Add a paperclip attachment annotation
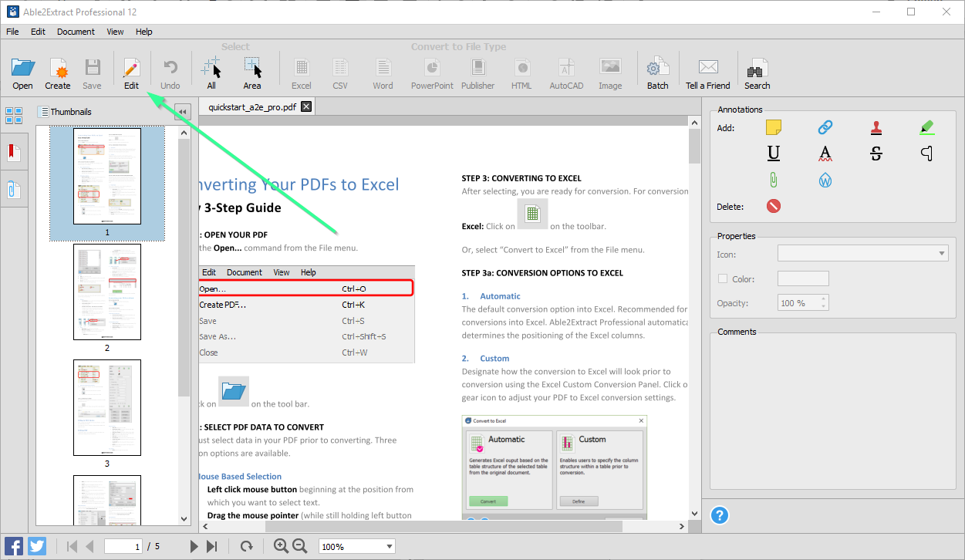 coord(774,180)
